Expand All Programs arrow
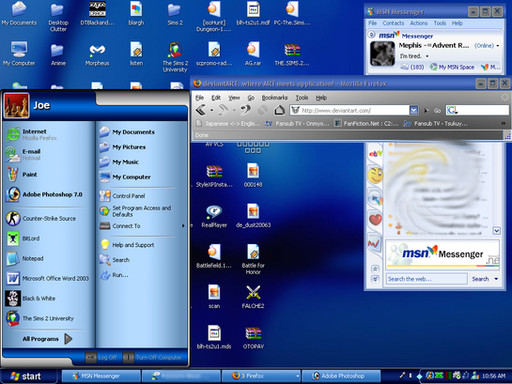Screen dimensions: 512x384 tap(68, 339)
